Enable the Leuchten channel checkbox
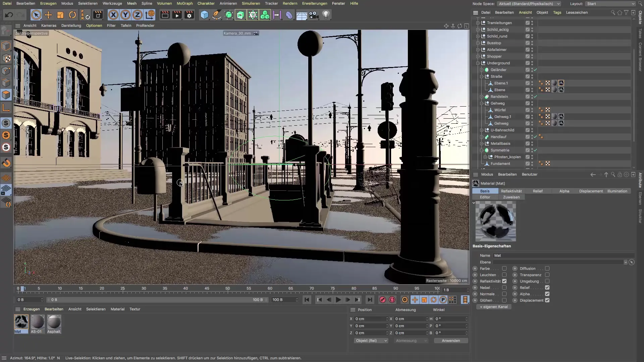 [504, 275]
